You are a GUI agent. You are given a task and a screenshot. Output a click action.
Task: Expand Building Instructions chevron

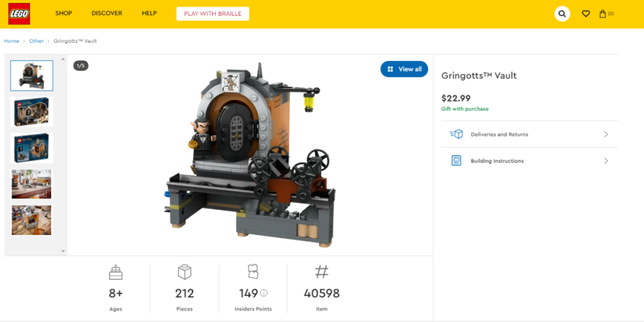(x=606, y=160)
